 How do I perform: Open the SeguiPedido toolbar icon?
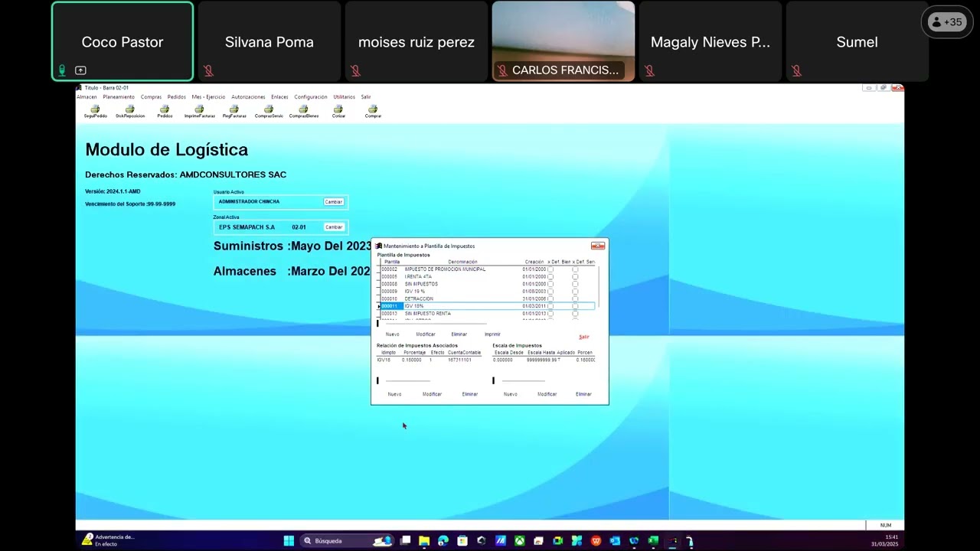pyautogui.click(x=95, y=111)
